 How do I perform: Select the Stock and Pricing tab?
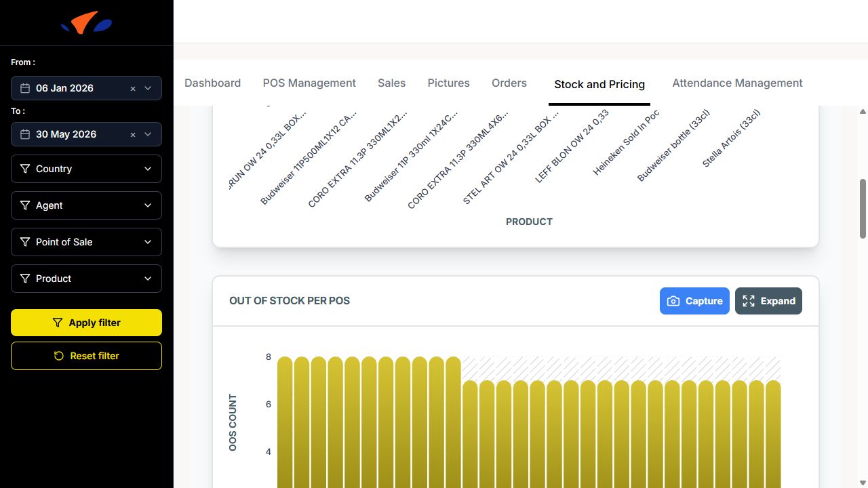599,85
